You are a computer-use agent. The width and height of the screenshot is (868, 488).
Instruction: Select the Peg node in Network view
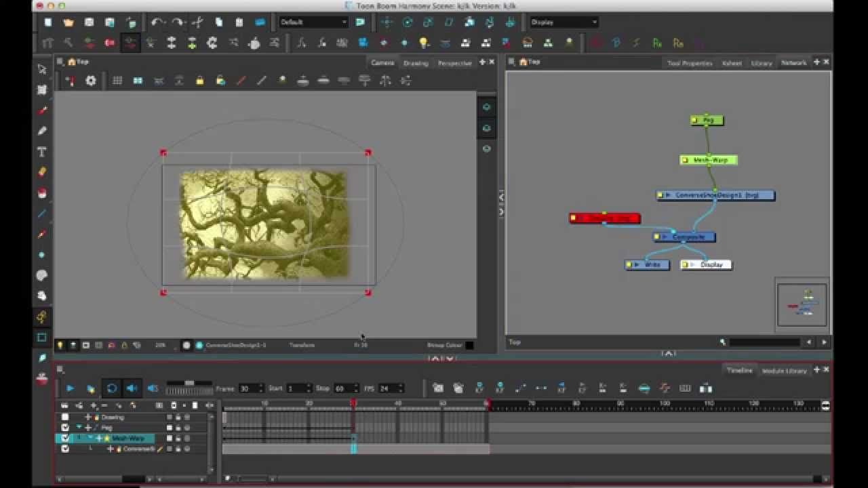click(707, 121)
